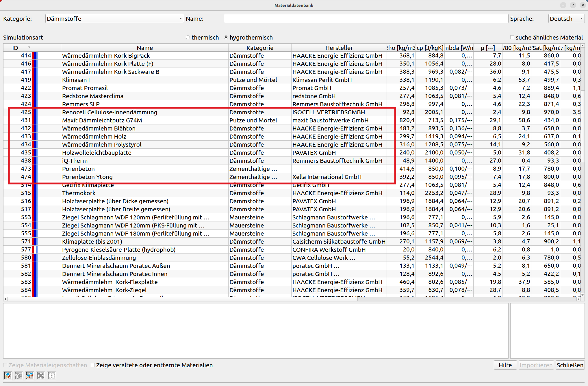The image size is (588, 386).
Task: Select 'Renocell Cellulose-Innendämmung' row
Action: (x=292, y=112)
